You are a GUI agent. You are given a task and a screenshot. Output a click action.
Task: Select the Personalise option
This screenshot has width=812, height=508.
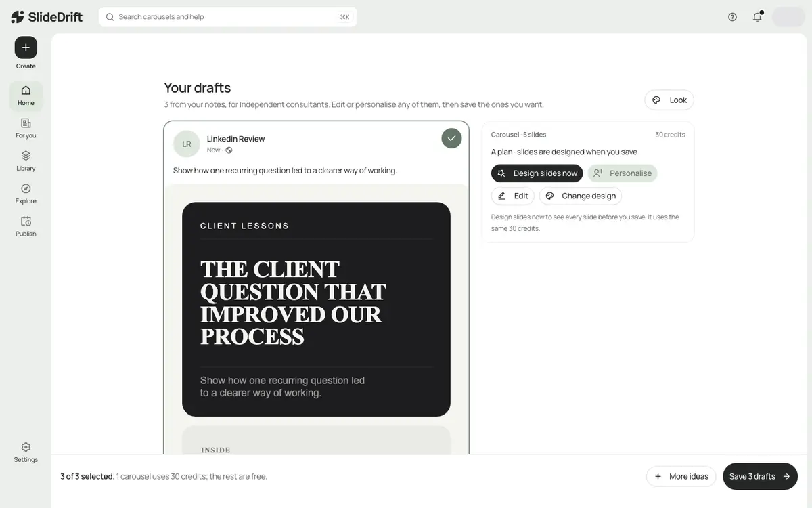622,173
